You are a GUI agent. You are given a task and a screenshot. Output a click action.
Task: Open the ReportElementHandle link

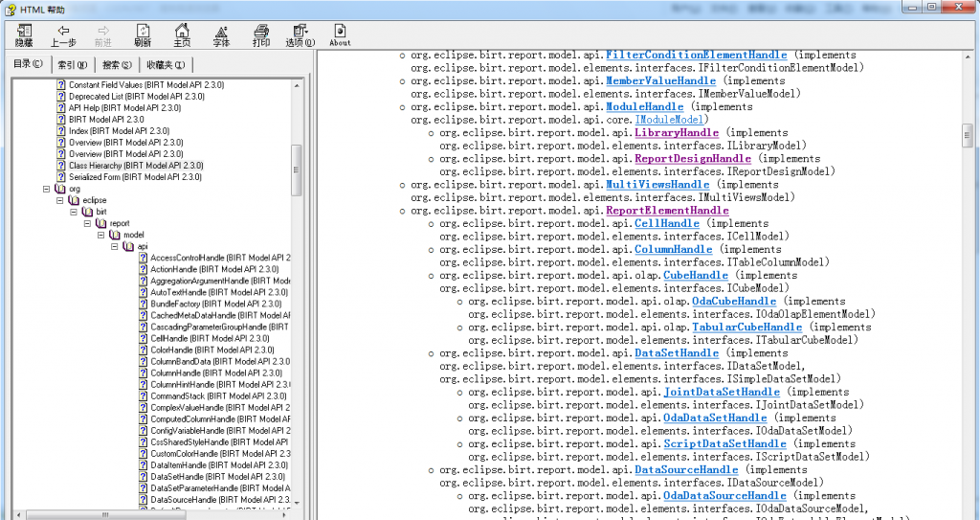point(667,211)
